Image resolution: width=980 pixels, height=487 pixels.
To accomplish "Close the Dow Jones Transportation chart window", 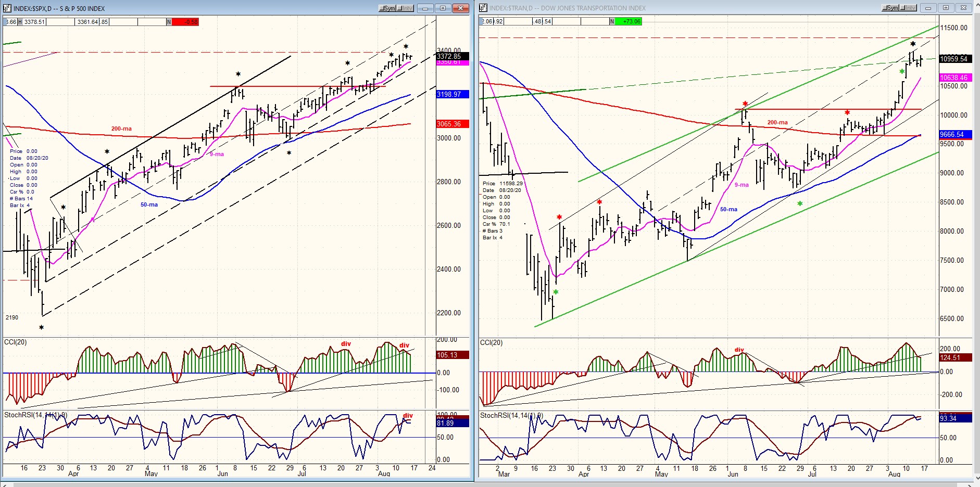I will tap(964, 8).
